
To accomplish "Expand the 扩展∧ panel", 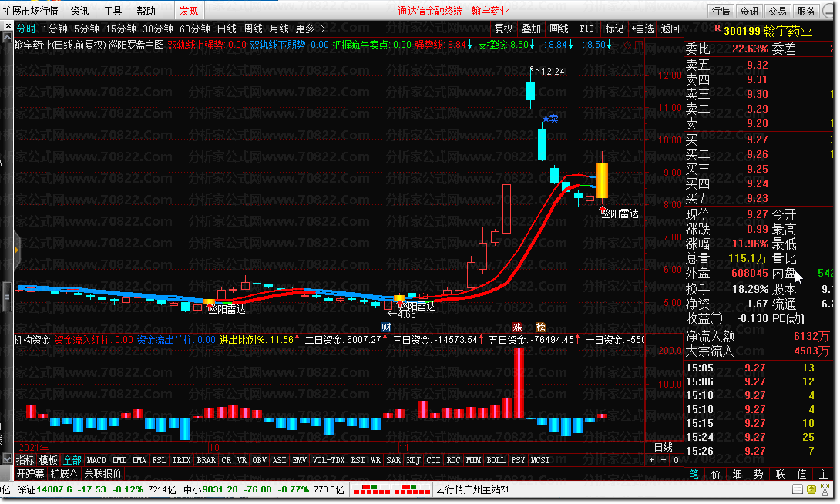I will pyautogui.click(x=63, y=473).
